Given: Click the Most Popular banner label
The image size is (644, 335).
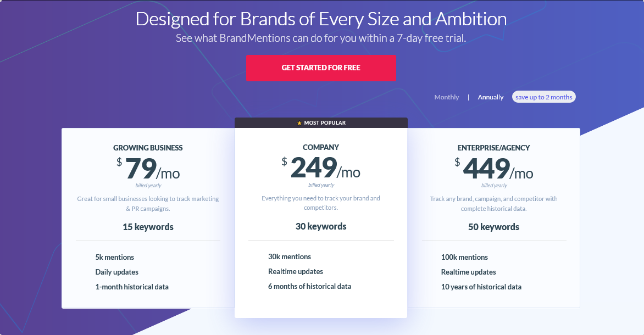Looking at the screenshot, I should tap(325, 123).
